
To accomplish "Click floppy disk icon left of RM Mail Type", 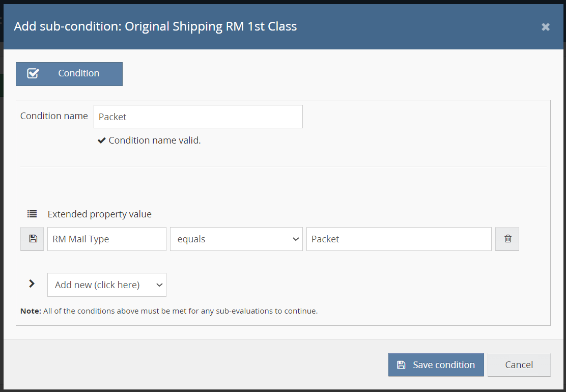I will [x=33, y=239].
